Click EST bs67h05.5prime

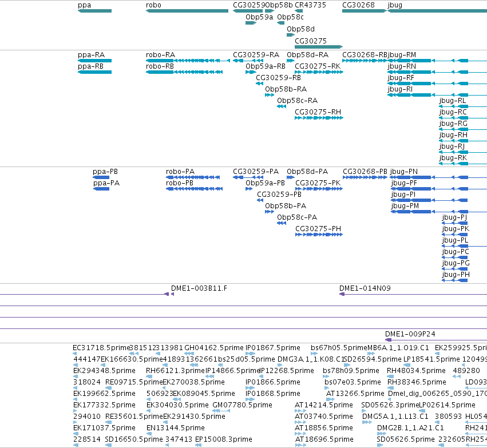pos(314,354)
